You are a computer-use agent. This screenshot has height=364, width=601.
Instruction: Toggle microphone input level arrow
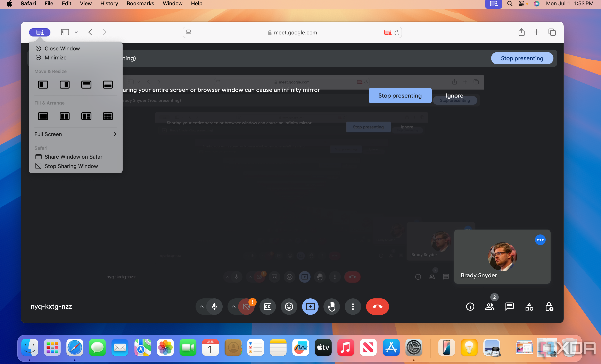[202, 306]
